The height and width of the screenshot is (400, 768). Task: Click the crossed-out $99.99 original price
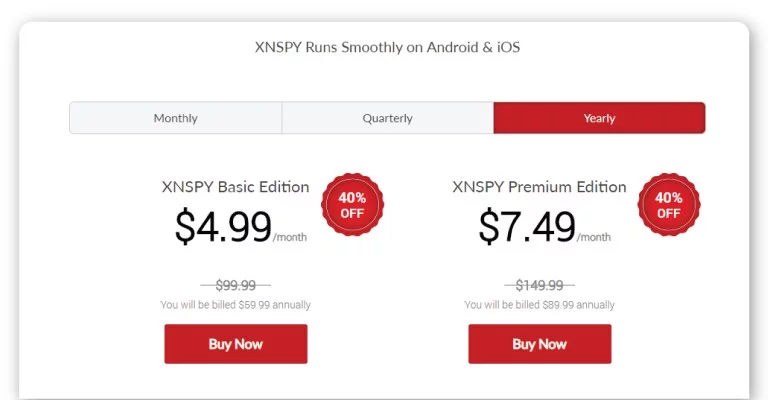(x=236, y=285)
